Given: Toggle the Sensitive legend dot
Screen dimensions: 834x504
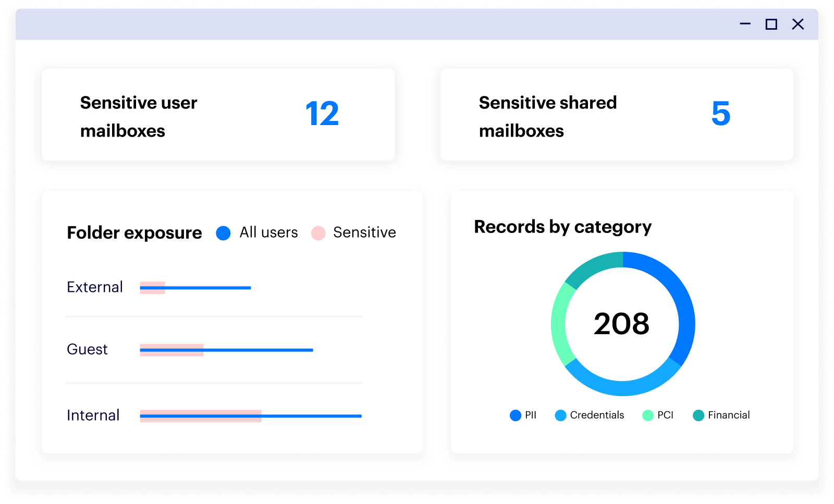Looking at the screenshot, I should pos(318,233).
